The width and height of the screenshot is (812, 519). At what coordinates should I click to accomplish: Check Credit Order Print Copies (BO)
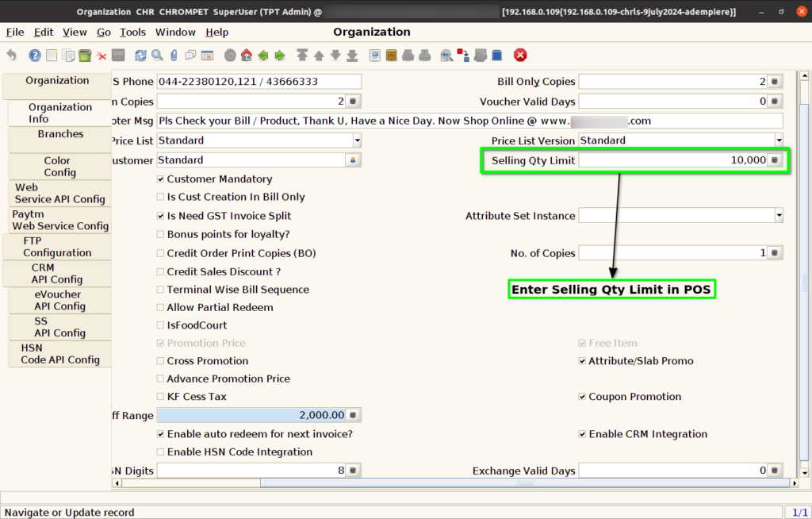(160, 253)
